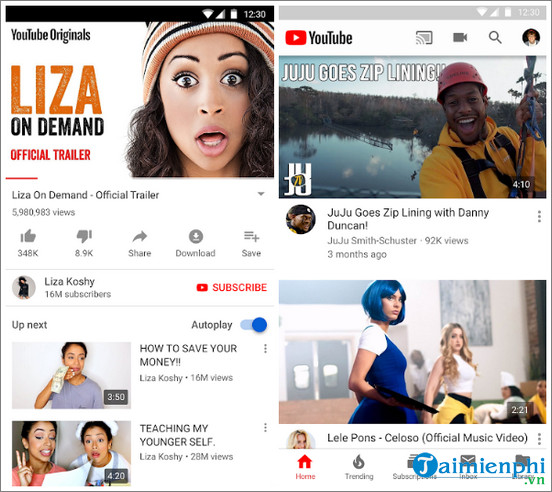Viewport: 552px width, 492px height.
Task: Switch to the Inbox tab
Action: pyautogui.click(x=468, y=467)
